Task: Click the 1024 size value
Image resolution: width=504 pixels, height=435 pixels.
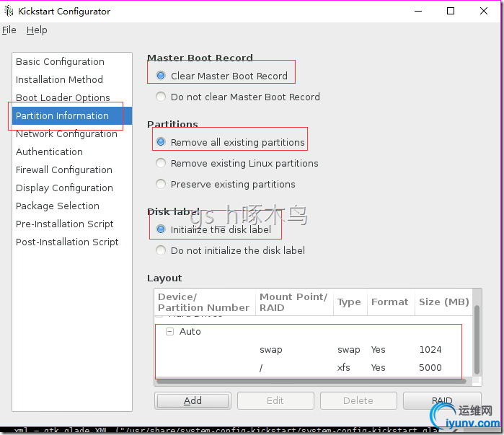Action: coord(430,349)
